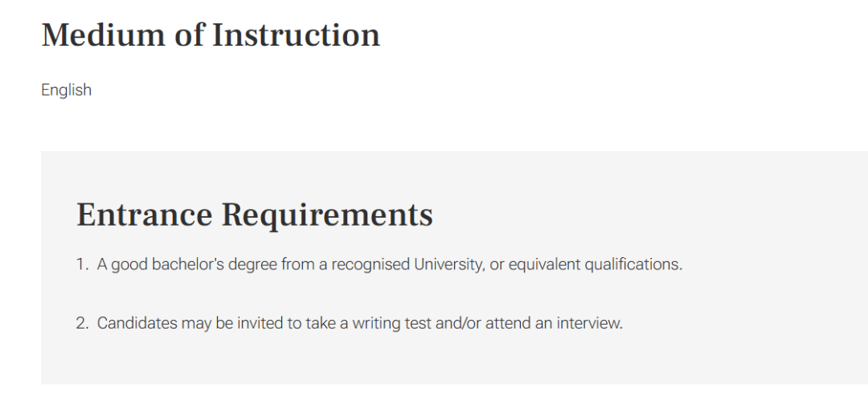This screenshot has width=868, height=409.
Task: Click the Entrance Requirements heading
Action: [255, 215]
